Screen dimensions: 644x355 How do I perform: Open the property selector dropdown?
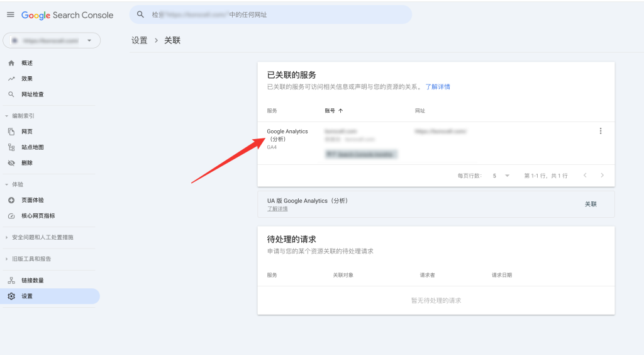click(x=52, y=40)
